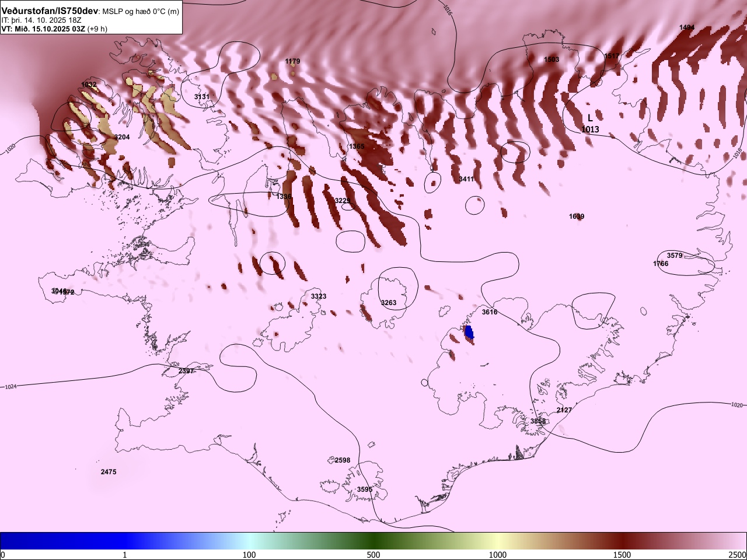Click the "3411" height value

tap(466, 179)
